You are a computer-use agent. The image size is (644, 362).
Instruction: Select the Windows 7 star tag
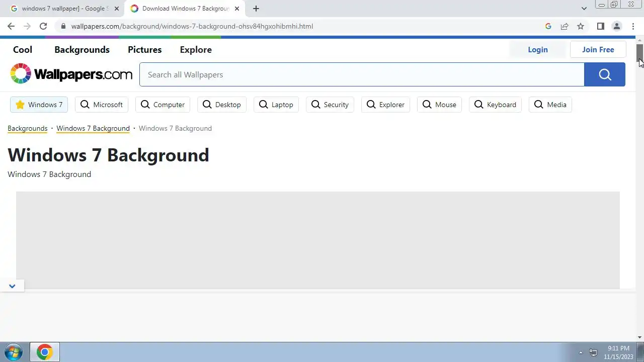coord(39,105)
